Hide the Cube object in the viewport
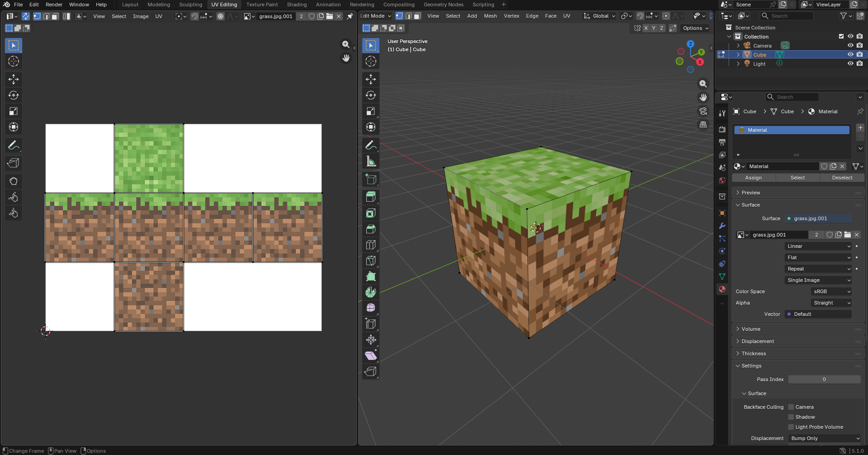The width and height of the screenshot is (868, 455). [850, 54]
